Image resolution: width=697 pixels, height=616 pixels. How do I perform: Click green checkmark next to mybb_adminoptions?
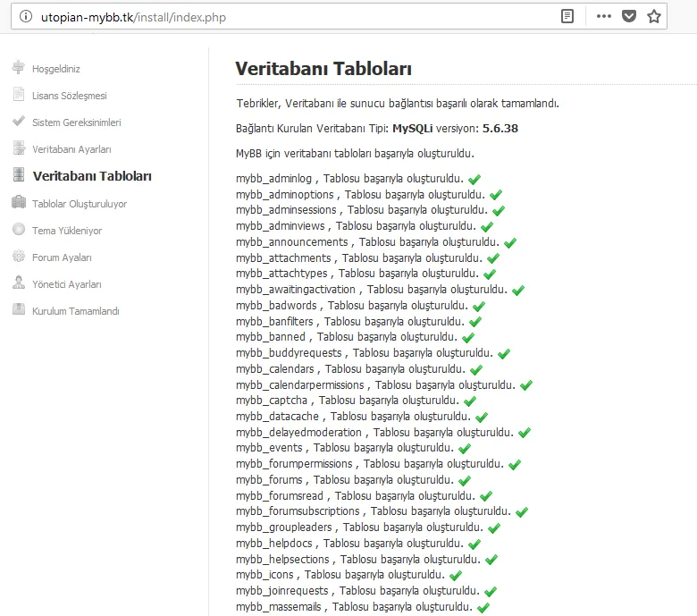(x=496, y=195)
